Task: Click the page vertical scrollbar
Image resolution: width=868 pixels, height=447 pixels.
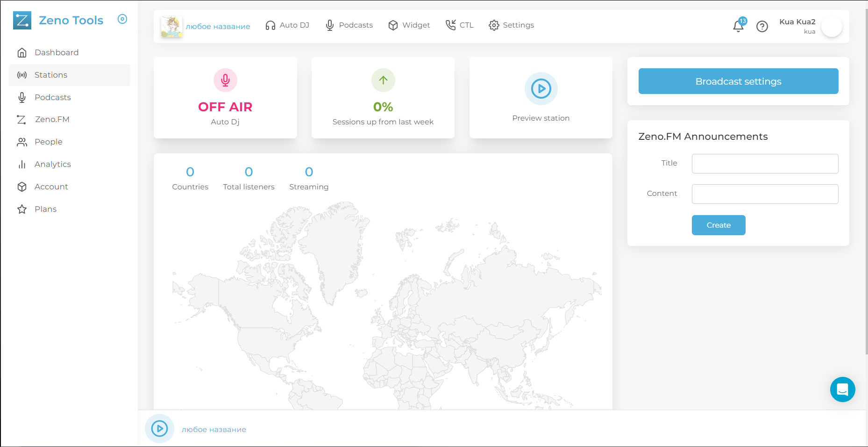Action: pos(867,182)
